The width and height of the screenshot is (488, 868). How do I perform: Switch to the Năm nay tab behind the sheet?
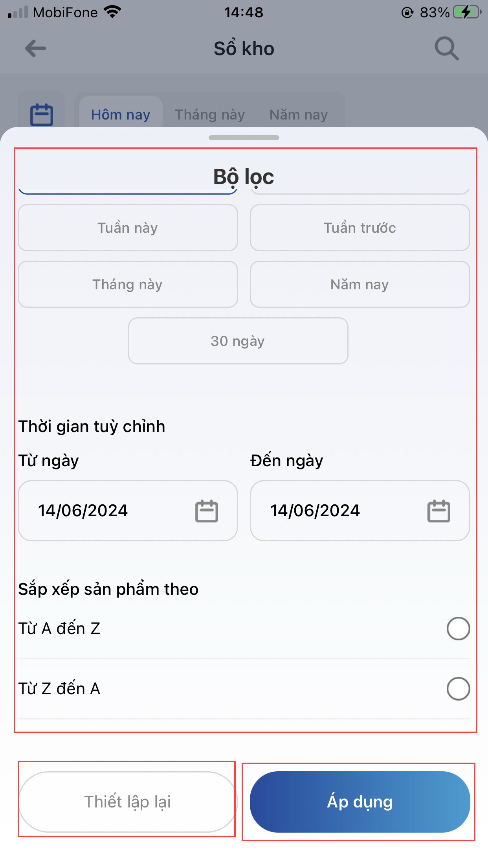(x=299, y=114)
